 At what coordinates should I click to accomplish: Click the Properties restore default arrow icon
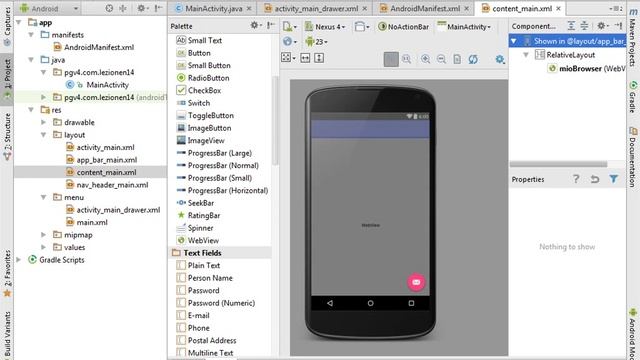pos(595,179)
